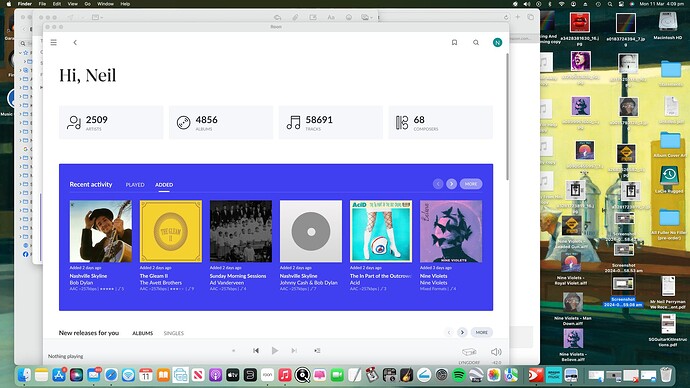The height and width of the screenshot is (388, 690).
Task: Skip to the previous track
Action: pos(256,351)
